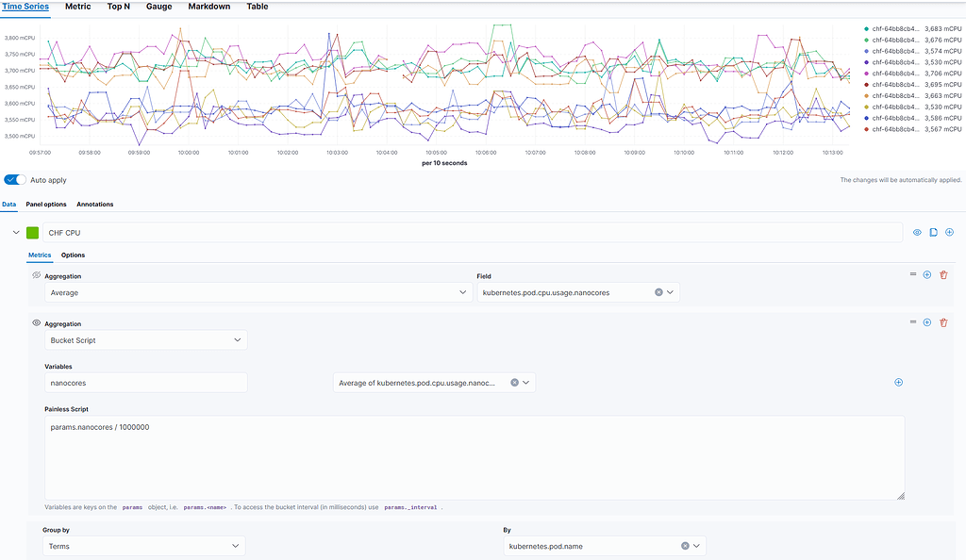This screenshot has height=560, width=966.
Task: Open the Panel options tab
Action: tap(46, 205)
